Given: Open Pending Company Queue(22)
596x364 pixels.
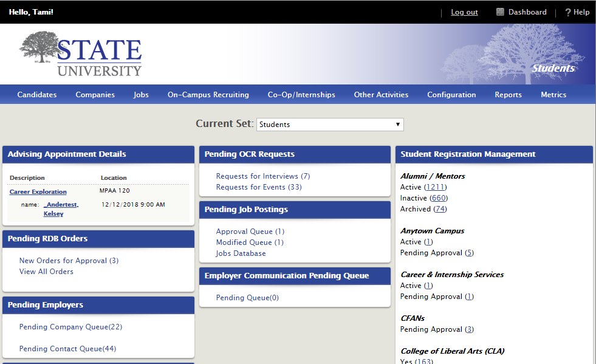Looking at the screenshot, I should coord(70,327).
